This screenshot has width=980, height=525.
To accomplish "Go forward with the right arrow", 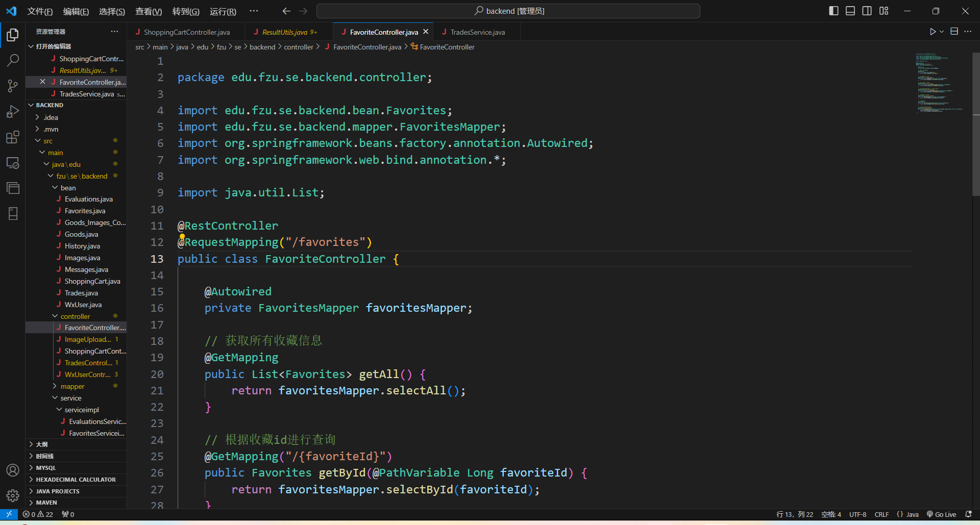I will click(303, 11).
